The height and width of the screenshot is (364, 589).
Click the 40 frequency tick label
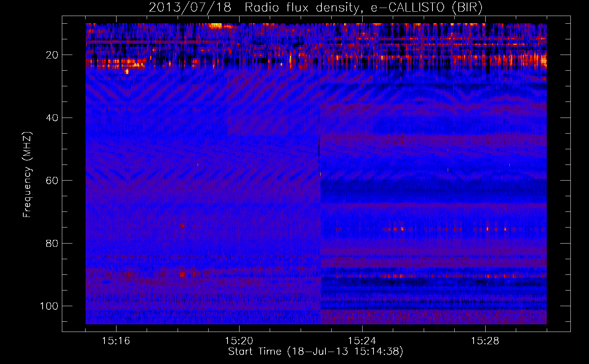(52, 118)
